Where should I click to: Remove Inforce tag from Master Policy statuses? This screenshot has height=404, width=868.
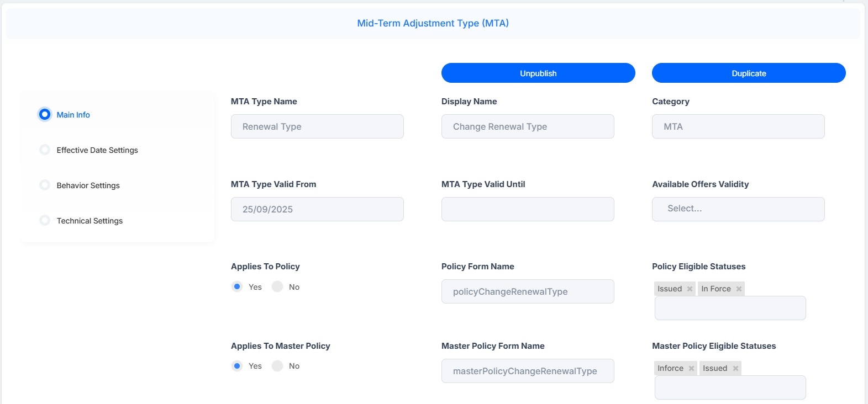[x=691, y=369]
